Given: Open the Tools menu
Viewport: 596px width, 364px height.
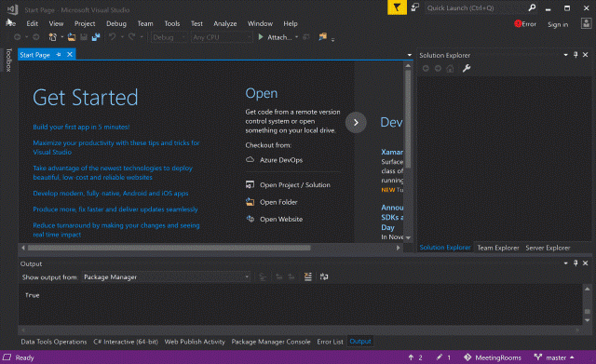Looking at the screenshot, I should pos(171,23).
